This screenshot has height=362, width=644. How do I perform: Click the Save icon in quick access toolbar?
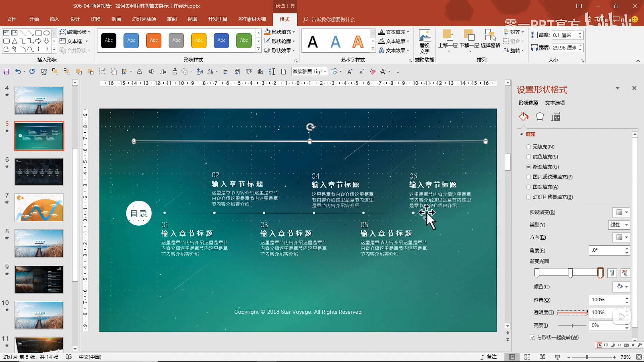[x=6, y=72]
